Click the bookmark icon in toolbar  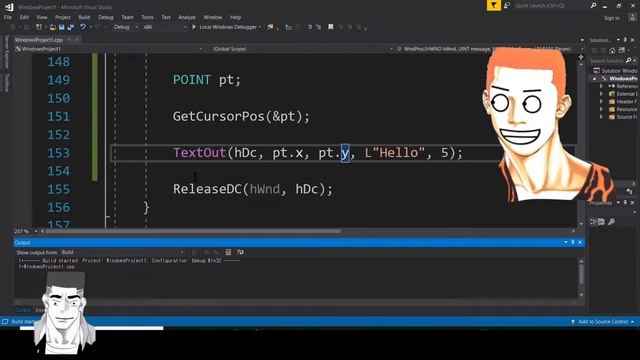331,27
